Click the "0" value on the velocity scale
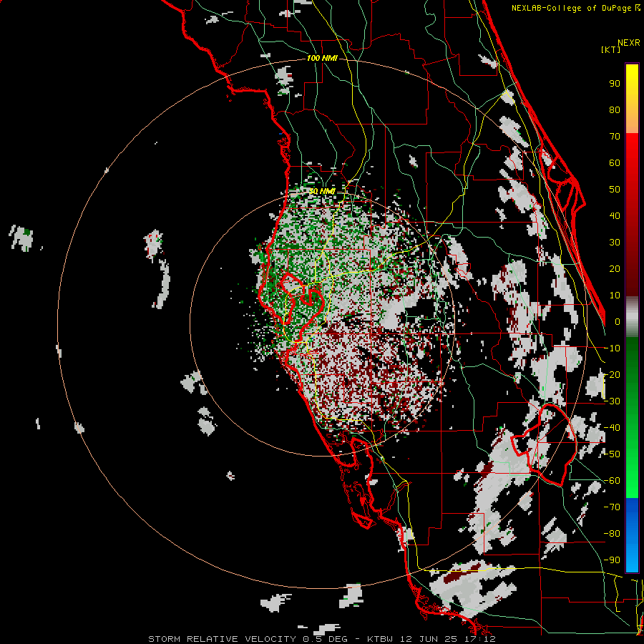 (x=618, y=322)
